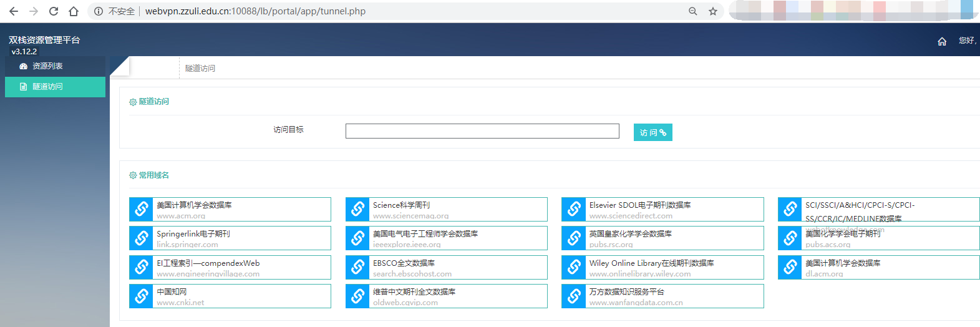Click the browser home icon
980x327 pixels.
pos(74,11)
